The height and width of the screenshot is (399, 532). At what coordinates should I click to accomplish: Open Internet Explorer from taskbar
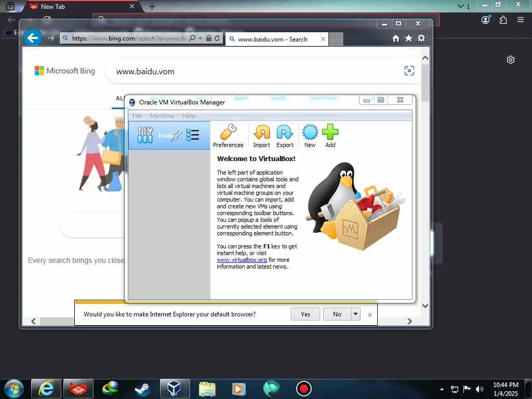(x=46, y=389)
